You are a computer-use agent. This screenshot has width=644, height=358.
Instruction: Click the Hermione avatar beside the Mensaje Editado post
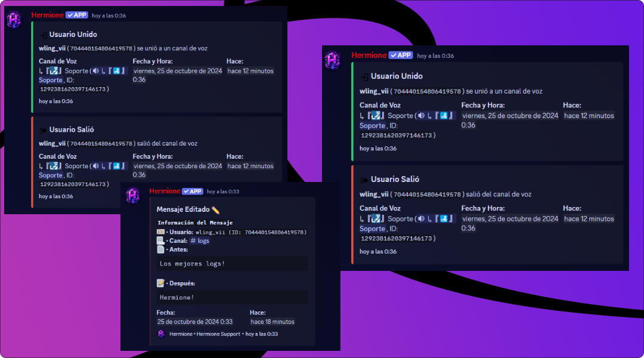132,196
